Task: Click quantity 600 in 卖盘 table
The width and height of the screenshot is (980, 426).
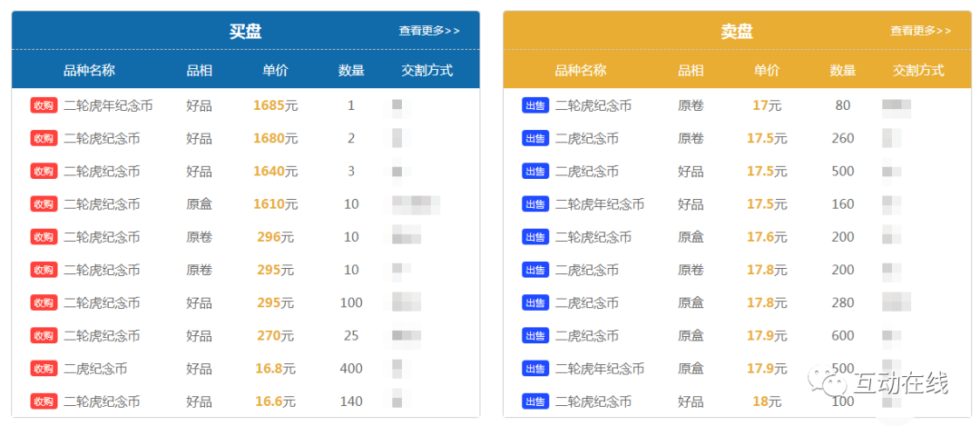Action: coord(842,335)
